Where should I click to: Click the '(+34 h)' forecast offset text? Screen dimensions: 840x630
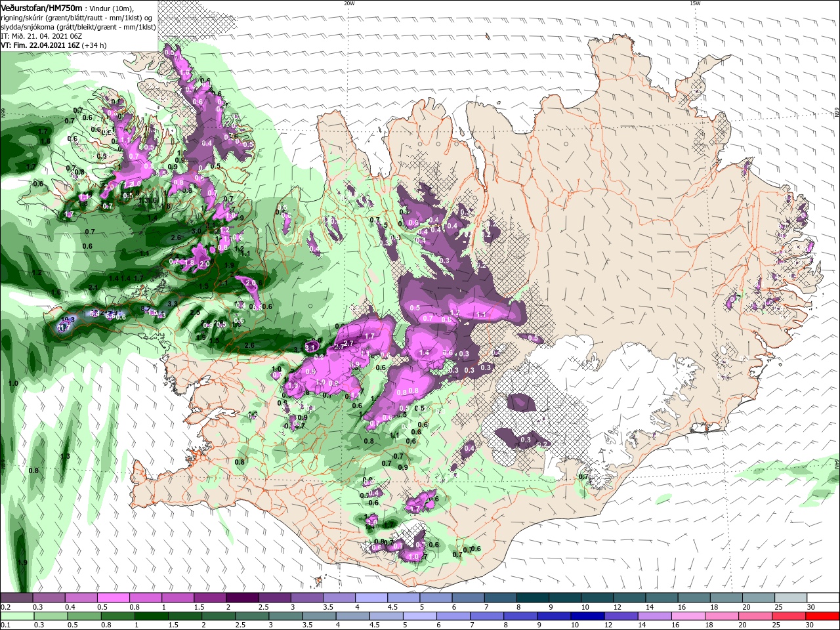pos(94,45)
